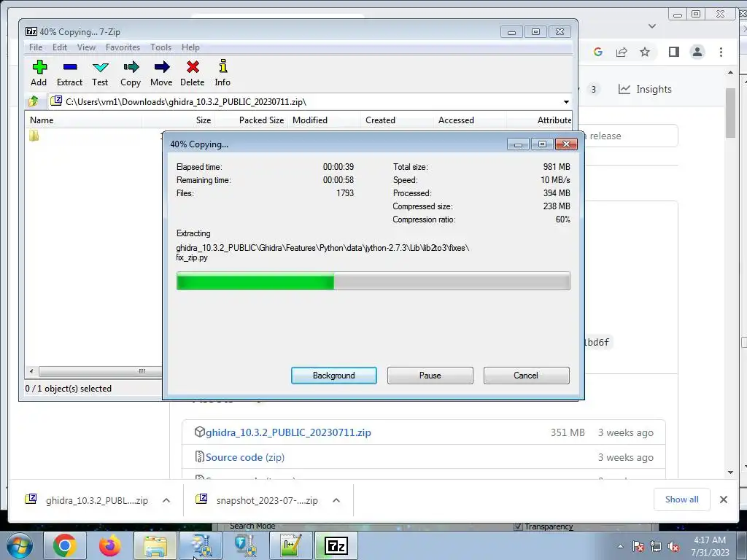Select the folder item in 7-Zip file list
Screen dimensions: 747x560
click(x=34, y=136)
